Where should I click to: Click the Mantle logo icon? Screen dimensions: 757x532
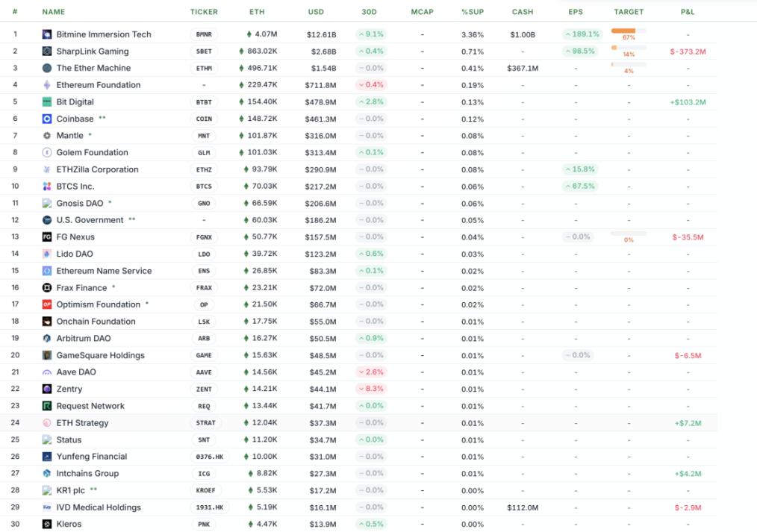pyautogui.click(x=47, y=136)
